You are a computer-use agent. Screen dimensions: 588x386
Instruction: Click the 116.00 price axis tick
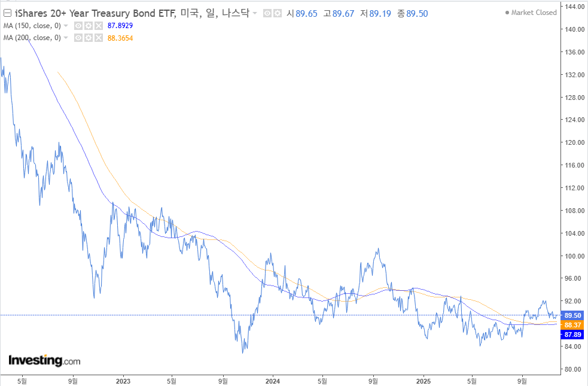(x=574, y=165)
